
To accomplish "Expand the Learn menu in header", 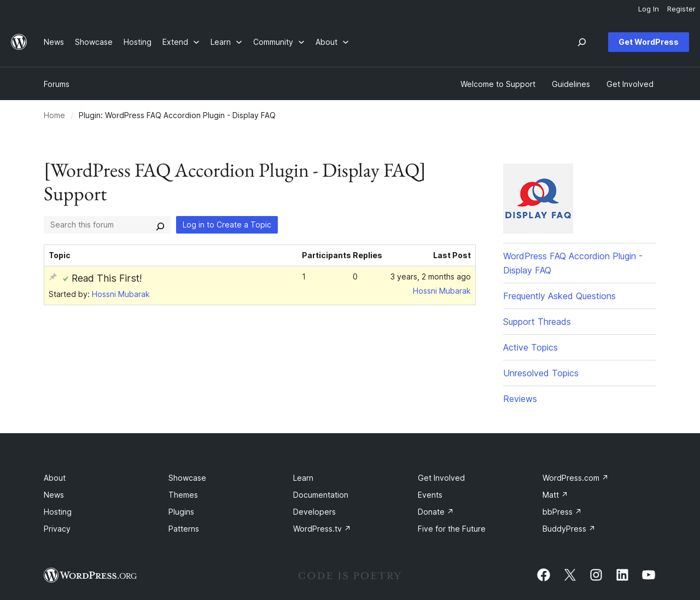I will pyautogui.click(x=226, y=42).
